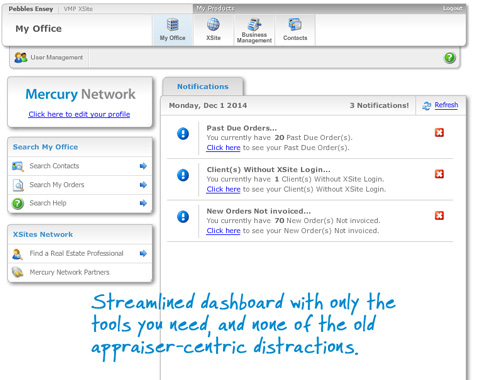Open the Click here link for Clients Without XSite Login

[223, 189]
